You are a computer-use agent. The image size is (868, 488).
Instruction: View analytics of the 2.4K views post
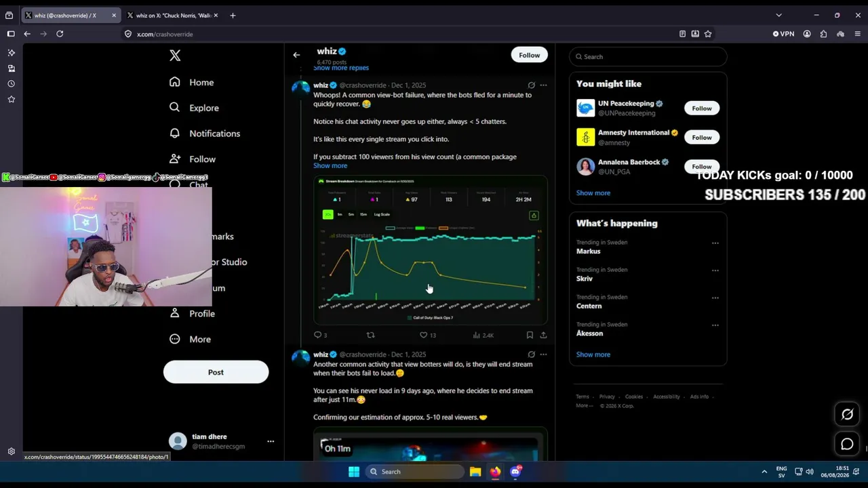click(x=483, y=335)
